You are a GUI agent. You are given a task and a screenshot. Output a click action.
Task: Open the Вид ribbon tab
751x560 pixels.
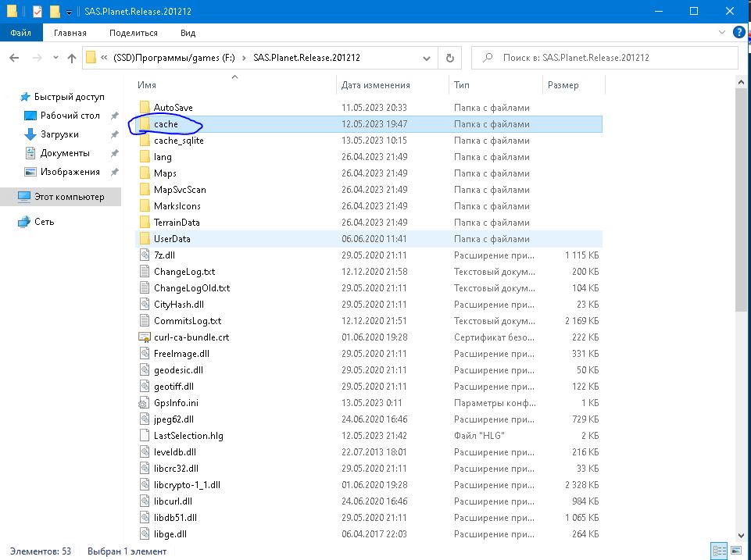point(188,33)
